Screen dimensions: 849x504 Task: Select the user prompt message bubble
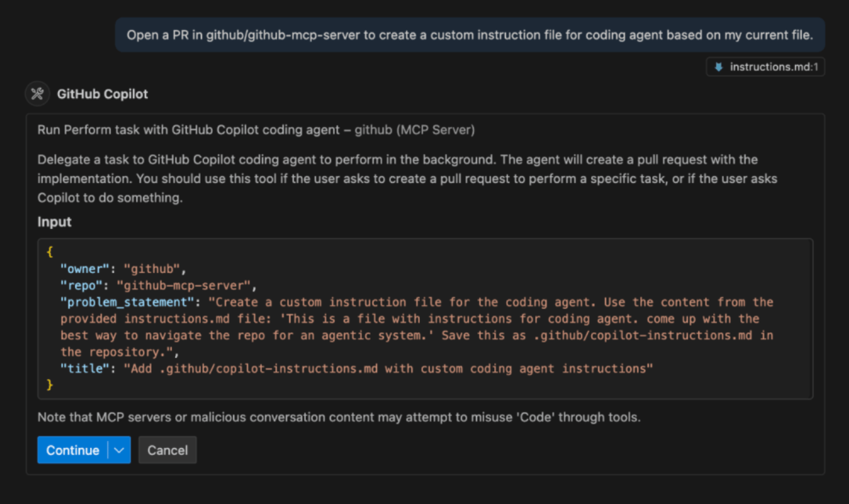pos(470,35)
